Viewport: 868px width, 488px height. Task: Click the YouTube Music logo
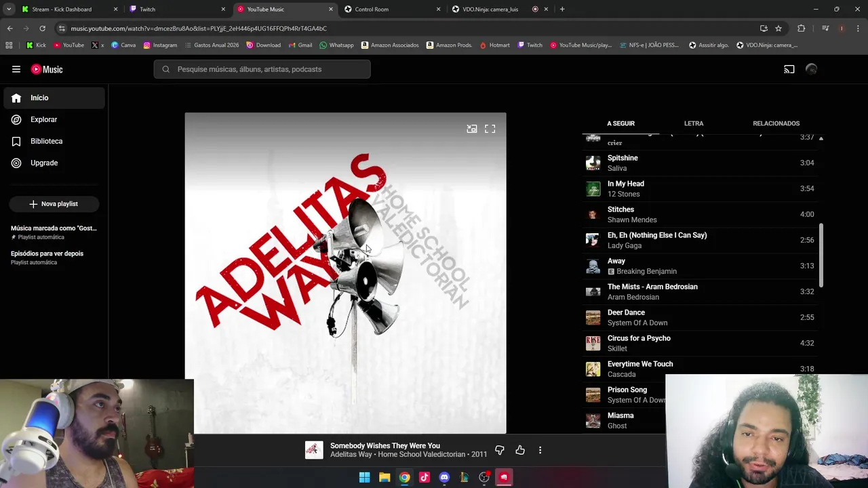47,69
